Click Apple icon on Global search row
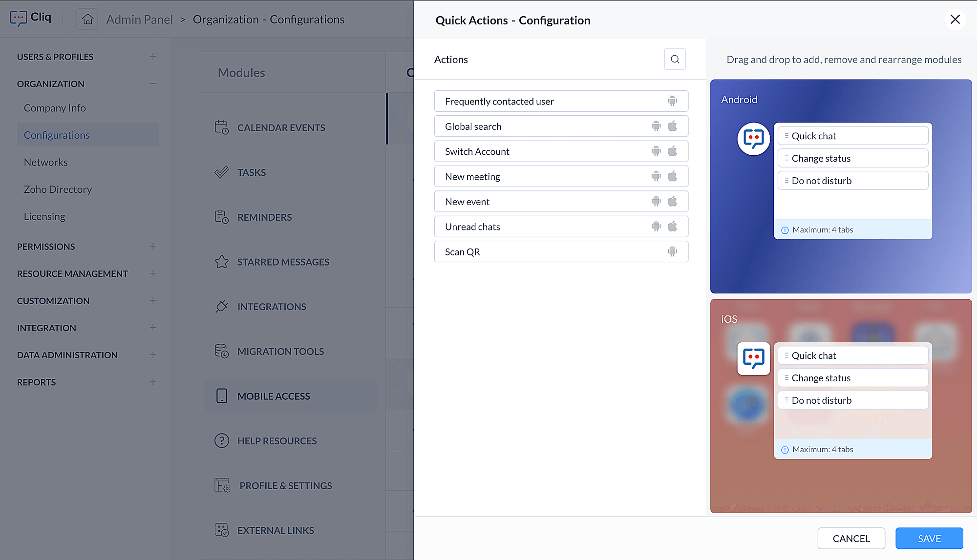 click(x=672, y=126)
